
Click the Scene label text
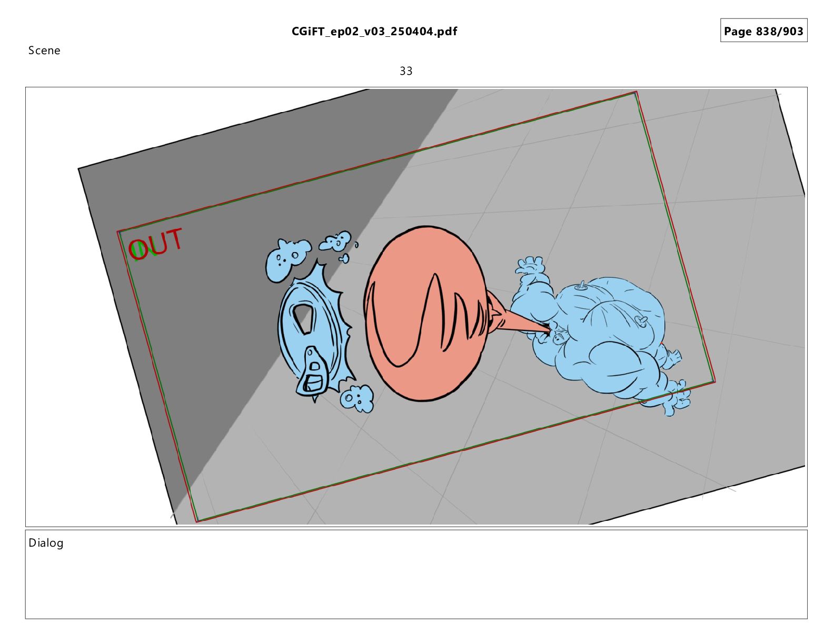44,51
